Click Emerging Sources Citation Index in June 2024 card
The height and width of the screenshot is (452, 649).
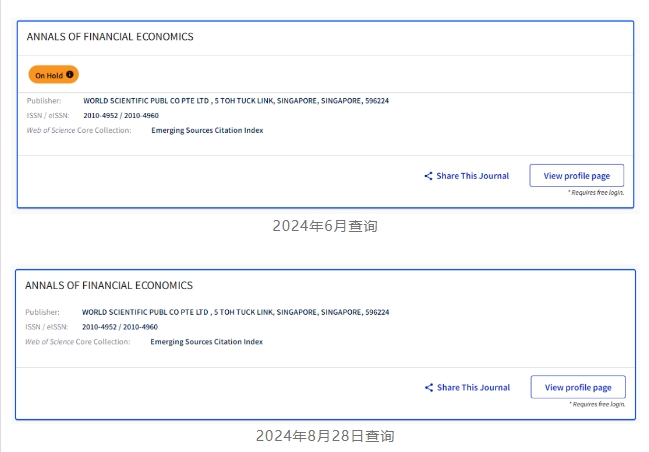207,130
